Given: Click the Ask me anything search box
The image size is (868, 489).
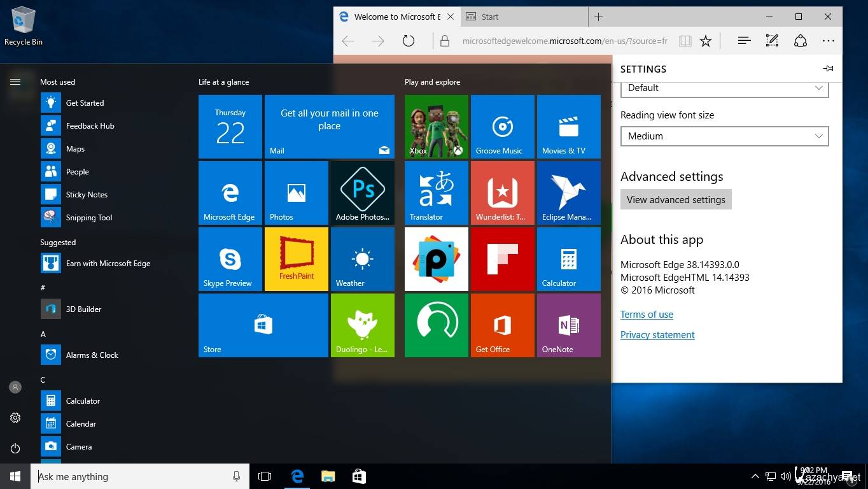Looking at the screenshot, I should (x=134, y=476).
